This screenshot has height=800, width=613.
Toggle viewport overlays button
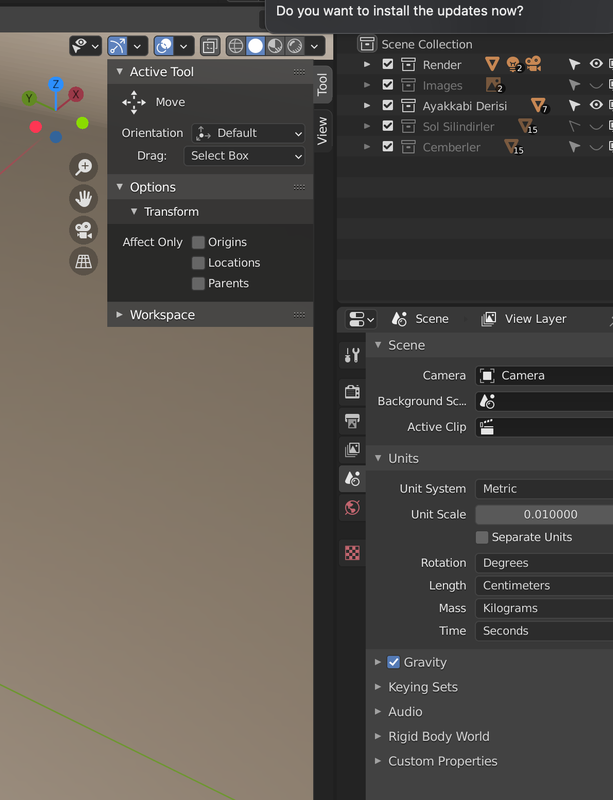coord(164,46)
